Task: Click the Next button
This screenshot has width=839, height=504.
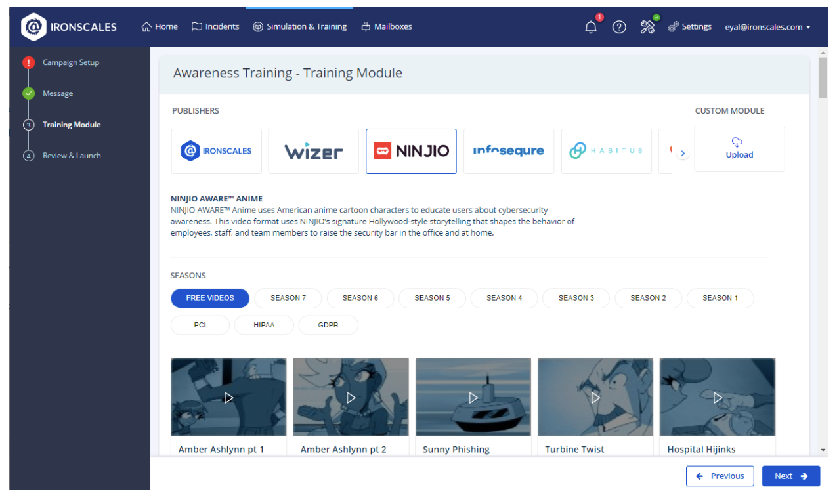Action: (x=790, y=476)
